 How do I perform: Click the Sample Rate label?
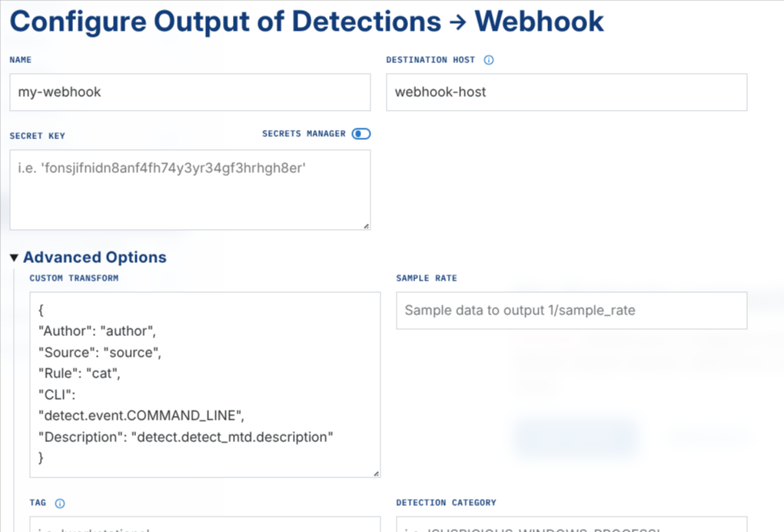coord(427,278)
